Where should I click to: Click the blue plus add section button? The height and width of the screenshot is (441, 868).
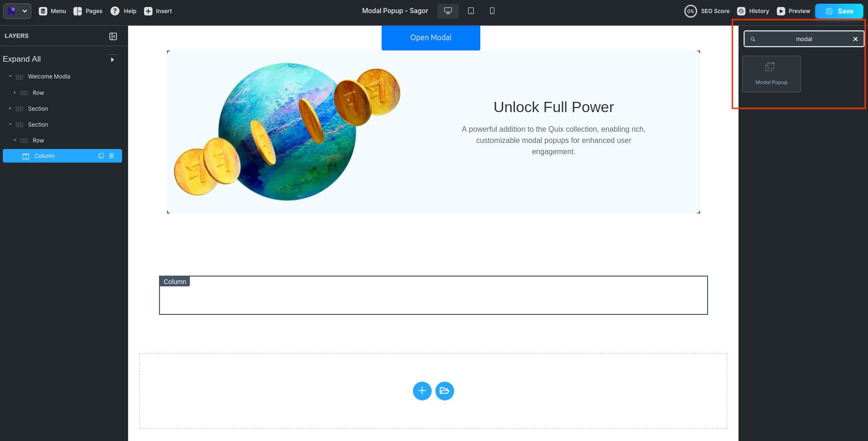(x=422, y=391)
